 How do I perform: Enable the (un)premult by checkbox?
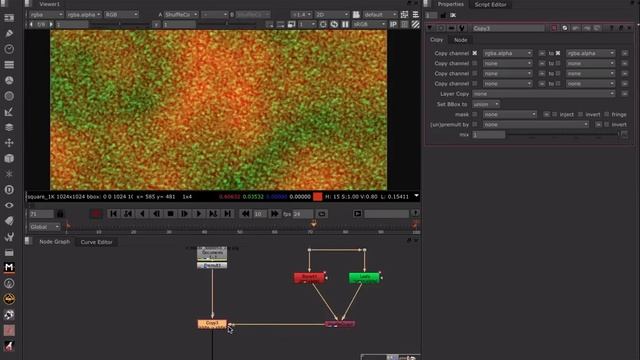click(475, 124)
